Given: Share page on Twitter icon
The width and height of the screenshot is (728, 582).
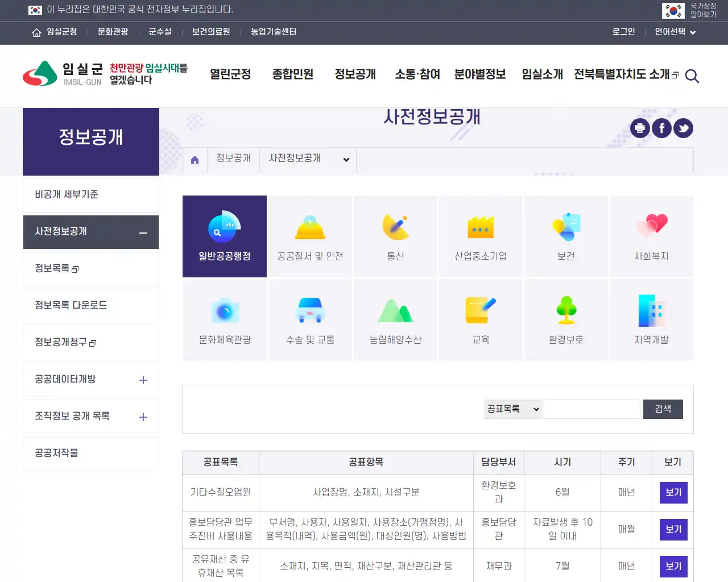Looking at the screenshot, I should [x=683, y=128].
